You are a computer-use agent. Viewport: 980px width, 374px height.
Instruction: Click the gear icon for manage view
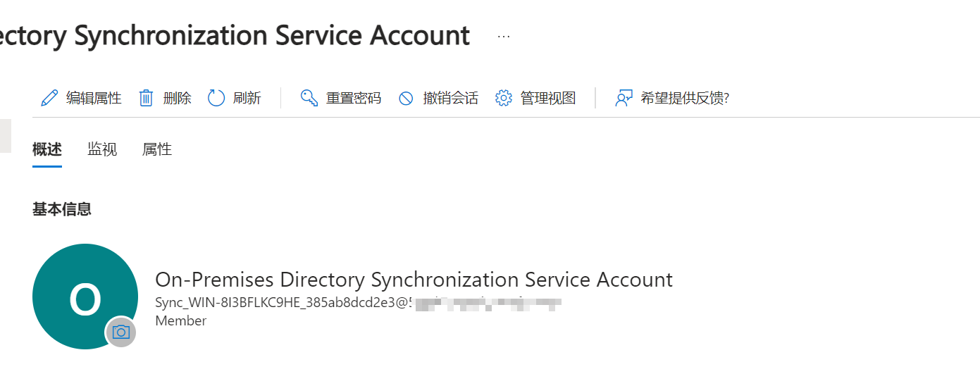[x=503, y=98]
